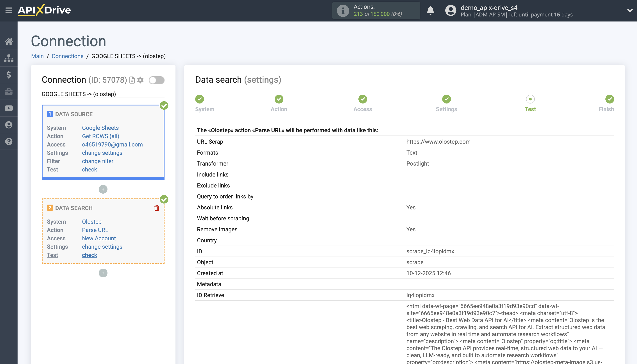Click check link in Data Search block
The width and height of the screenshot is (637, 364).
point(89,255)
